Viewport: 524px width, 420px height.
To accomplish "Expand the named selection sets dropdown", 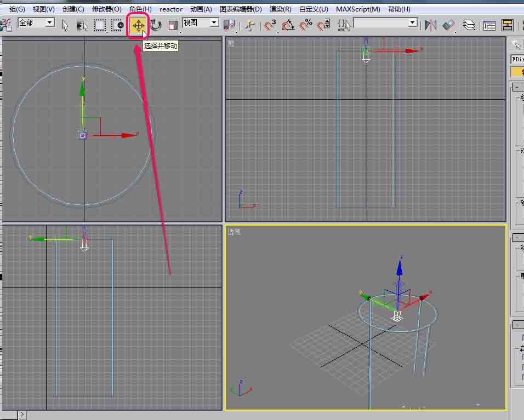I will click(412, 22).
